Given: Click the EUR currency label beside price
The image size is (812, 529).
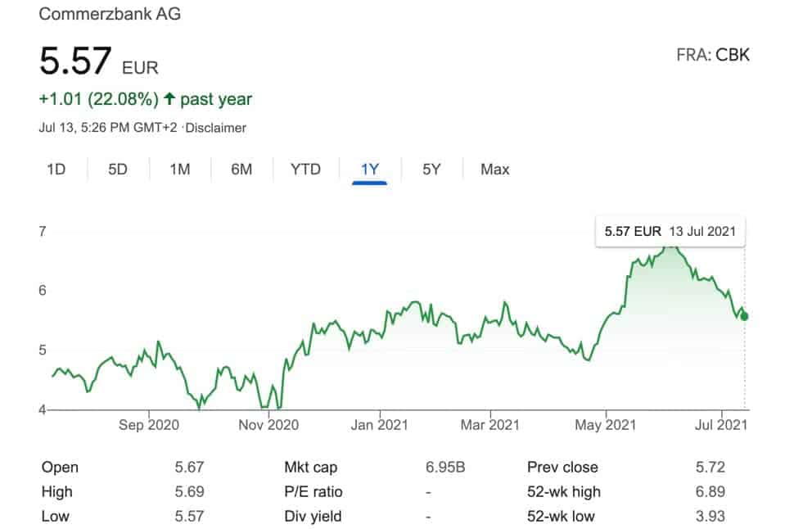Looking at the screenshot, I should click(x=140, y=68).
